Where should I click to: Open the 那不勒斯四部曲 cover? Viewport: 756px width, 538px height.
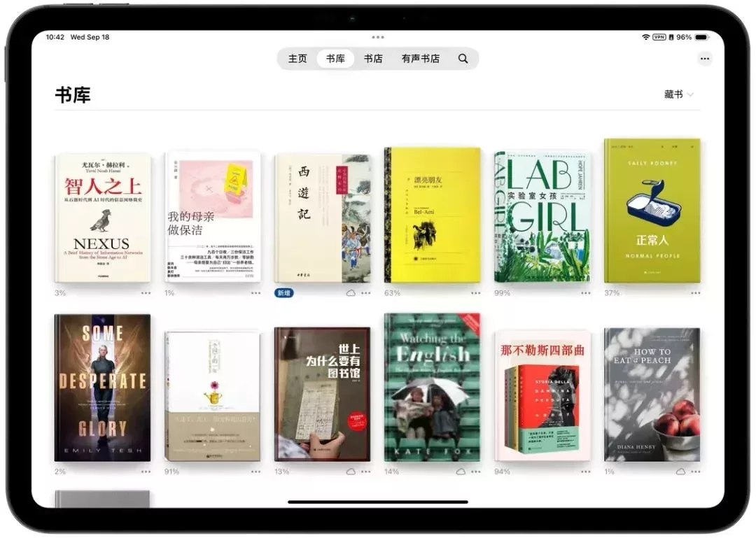pos(542,396)
